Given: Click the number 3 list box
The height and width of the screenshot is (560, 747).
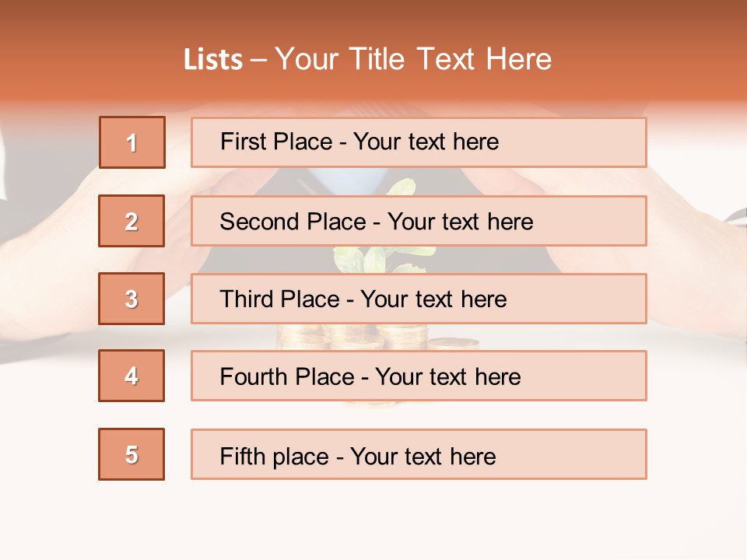Looking at the screenshot, I should click(132, 299).
